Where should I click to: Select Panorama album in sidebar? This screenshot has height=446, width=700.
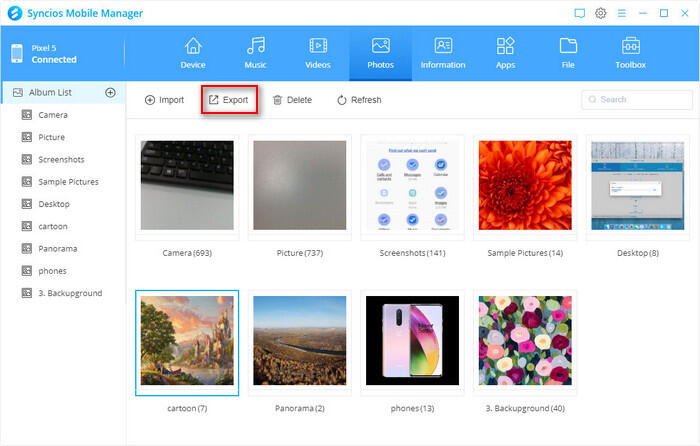coord(57,248)
